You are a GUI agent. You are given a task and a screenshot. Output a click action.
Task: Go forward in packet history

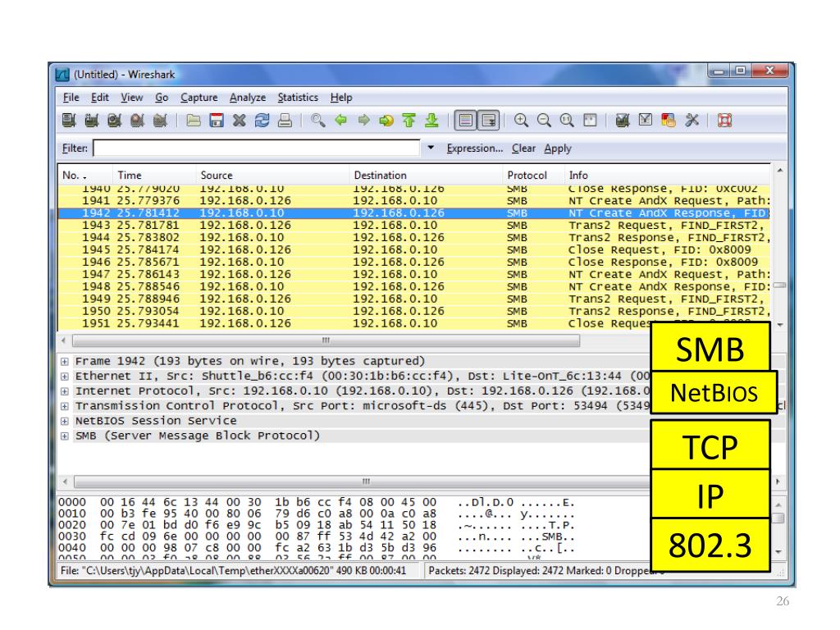pyautogui.click(x=363, y=120)
